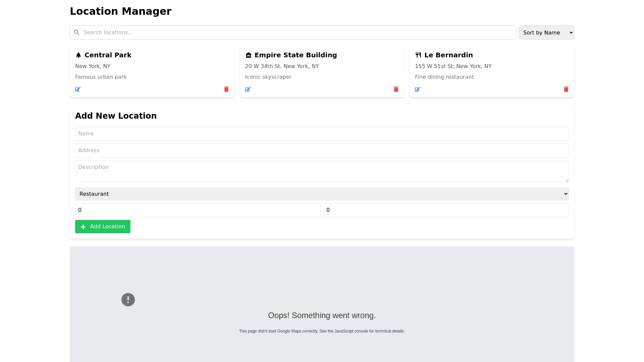644x362 pixels.
Task: Delete the Le Bernardin location
Action: click(566, 89)
